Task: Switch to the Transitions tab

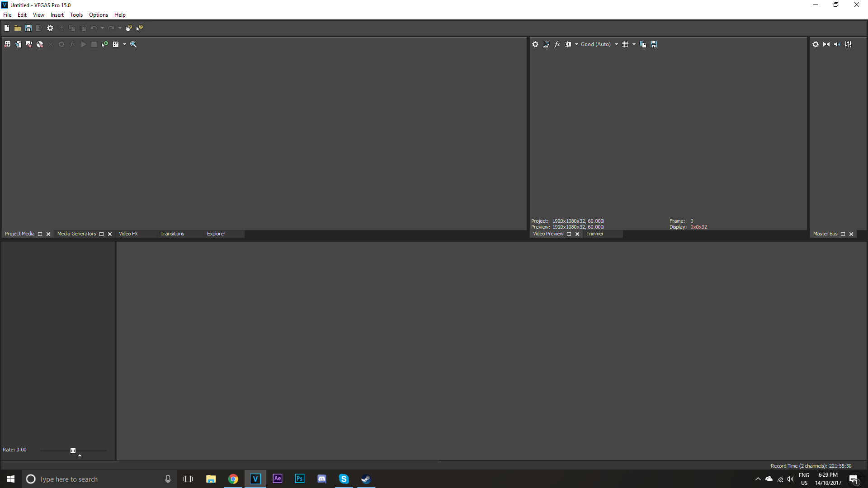Action: pos(172,234)
